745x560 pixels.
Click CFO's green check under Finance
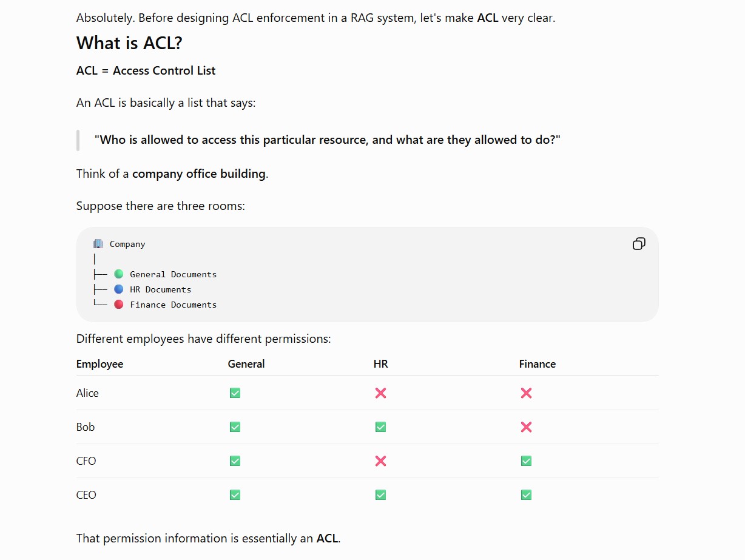pyautogui.click(x=526, y=461)
